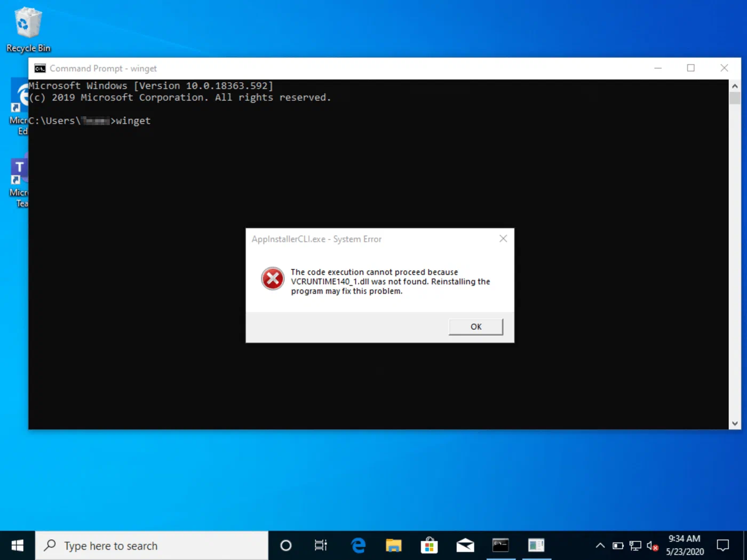Launch Microsoft Edge from the taskbar
The height and width of the screenshot is (560, 747).
click(358, 546)
